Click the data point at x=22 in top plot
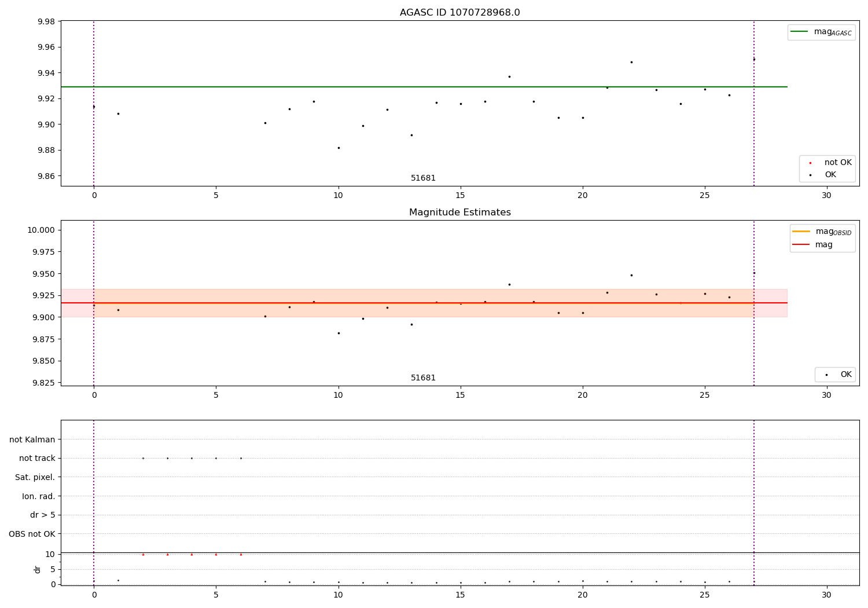The image size is (868, 608). (x=631, y=62)
